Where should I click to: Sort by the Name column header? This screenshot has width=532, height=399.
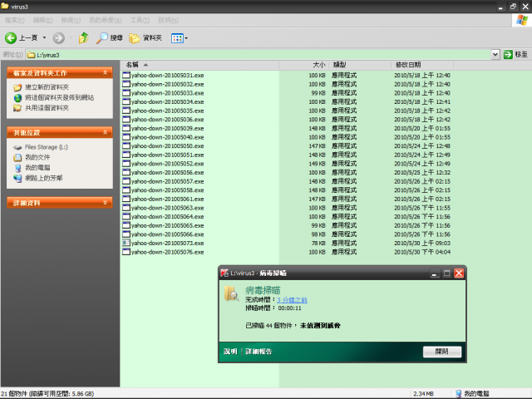click(x=199, y=65)
